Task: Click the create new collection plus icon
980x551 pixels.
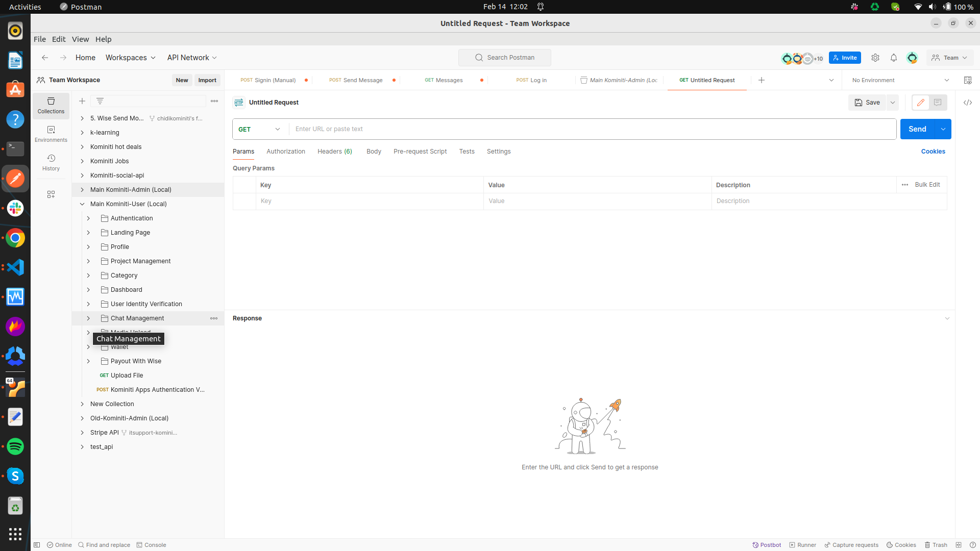Action: pyautogui.click(x=82, y=101)
